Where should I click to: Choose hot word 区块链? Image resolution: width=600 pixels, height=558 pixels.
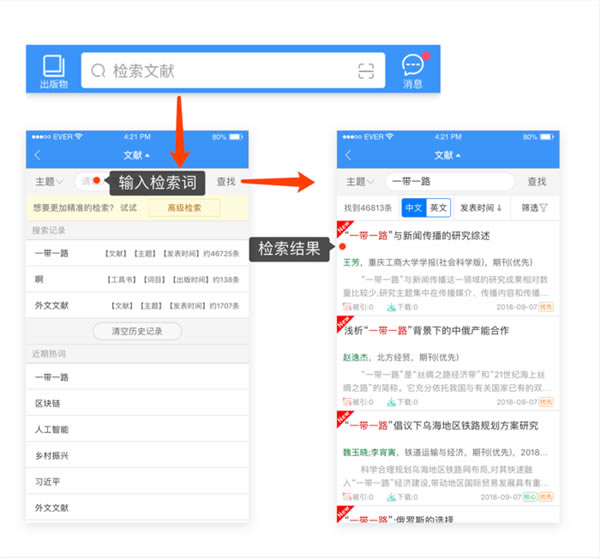click(137, 403)
